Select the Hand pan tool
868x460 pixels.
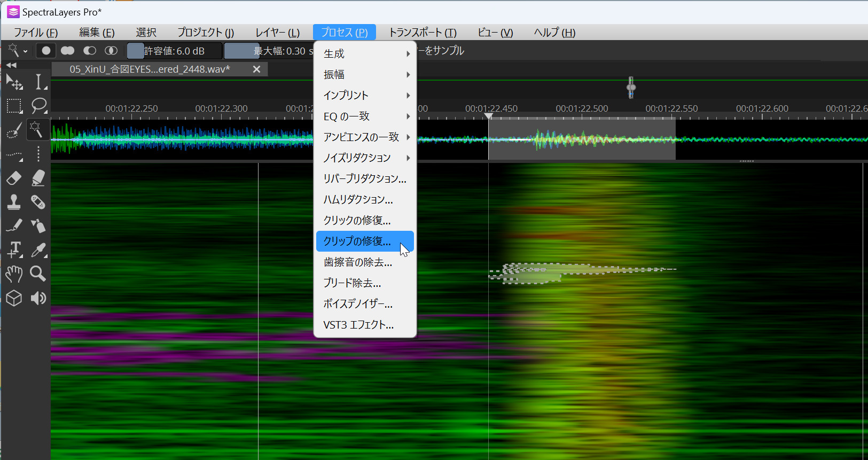[14, 274]
